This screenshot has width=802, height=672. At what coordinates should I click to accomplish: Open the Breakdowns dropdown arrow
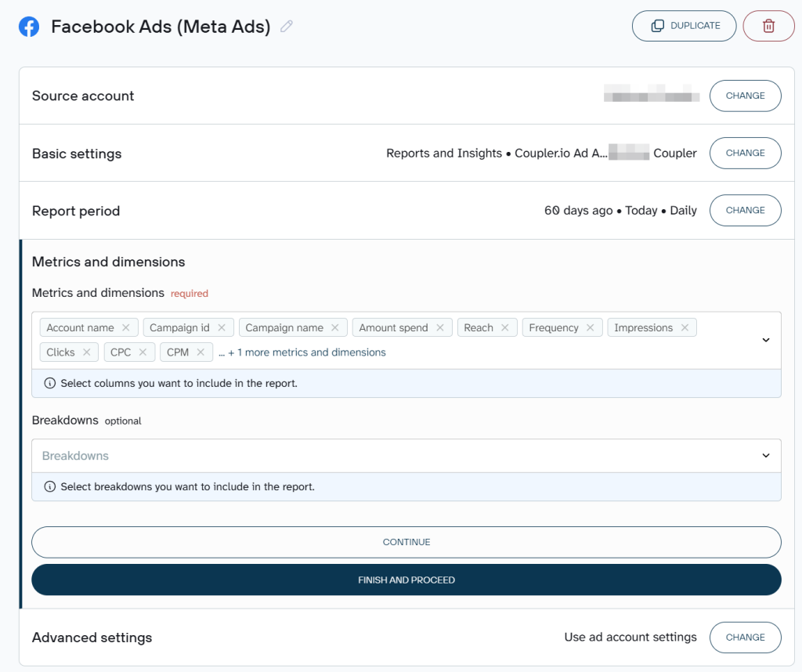click(766, 456)
